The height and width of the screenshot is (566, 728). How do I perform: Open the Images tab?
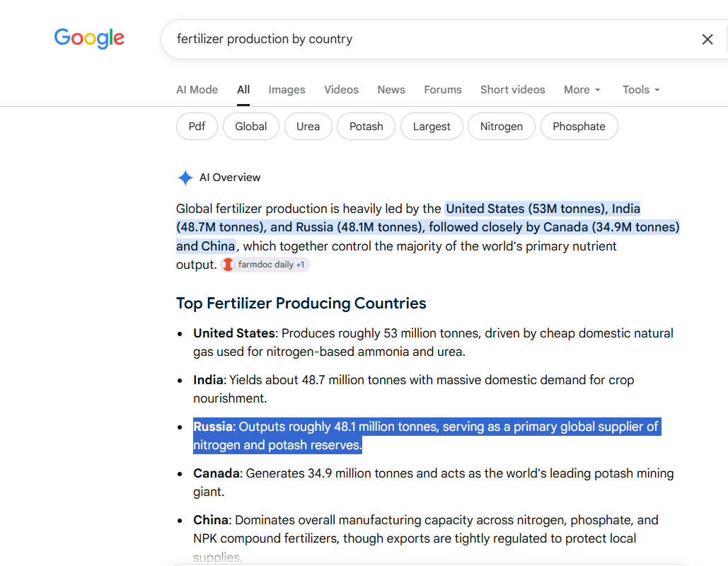287,90
